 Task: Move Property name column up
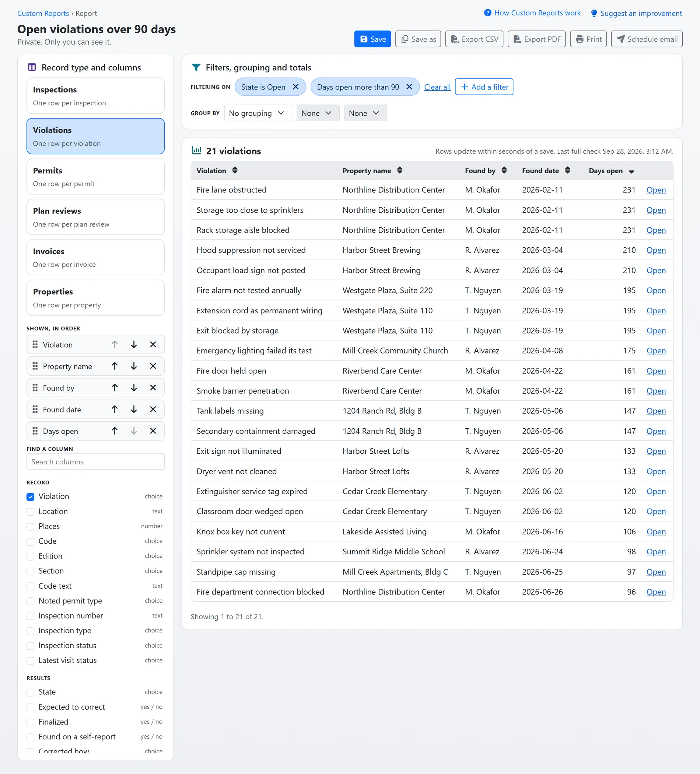point(114,366)
